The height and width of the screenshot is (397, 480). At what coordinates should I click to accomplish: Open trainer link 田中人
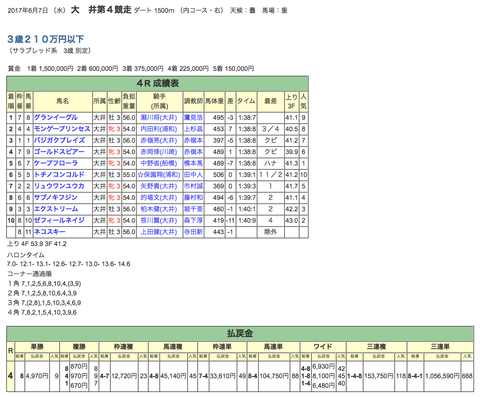pos(193,175)
